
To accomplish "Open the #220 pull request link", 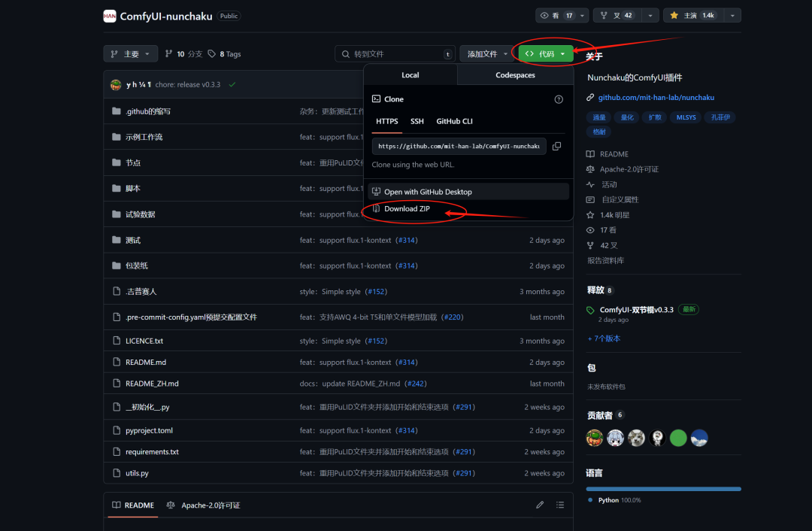I will pos(452,317).
